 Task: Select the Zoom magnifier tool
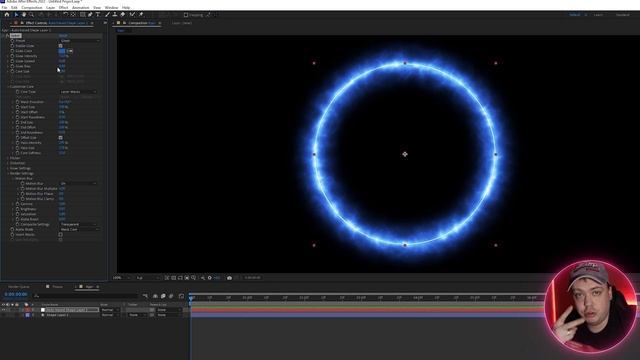31,15
